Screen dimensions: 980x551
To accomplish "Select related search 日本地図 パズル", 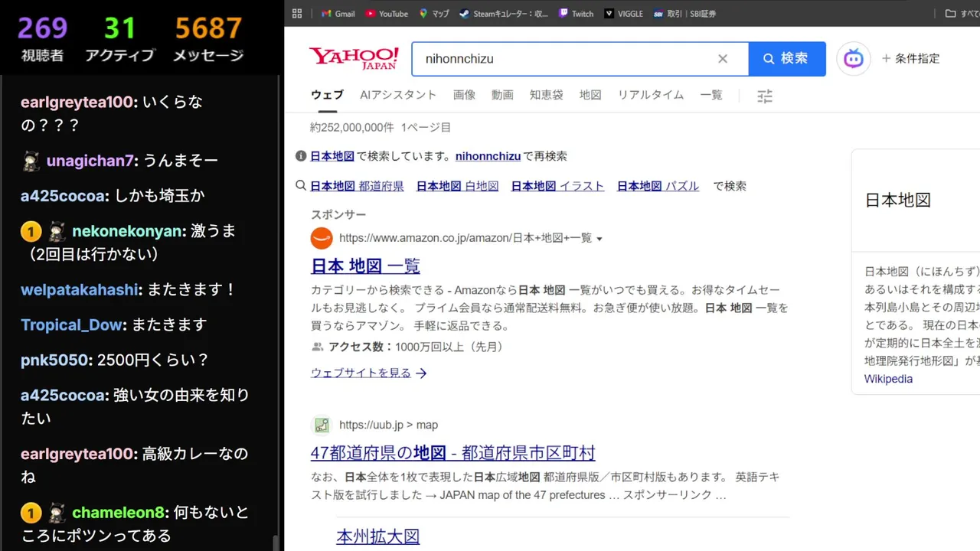I will click(658, 186).
